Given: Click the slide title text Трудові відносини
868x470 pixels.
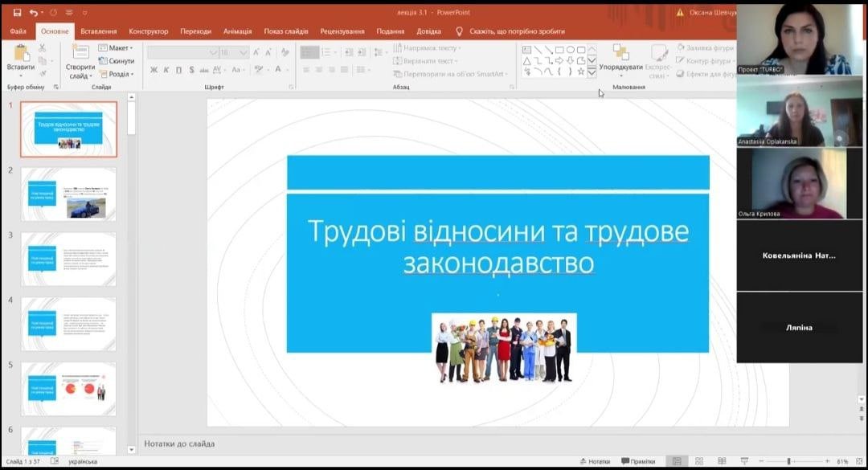Looking at the screenshot, I should (x=498, y=247).
